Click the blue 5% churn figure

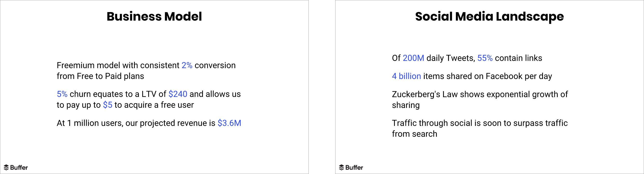click(62, 94)
